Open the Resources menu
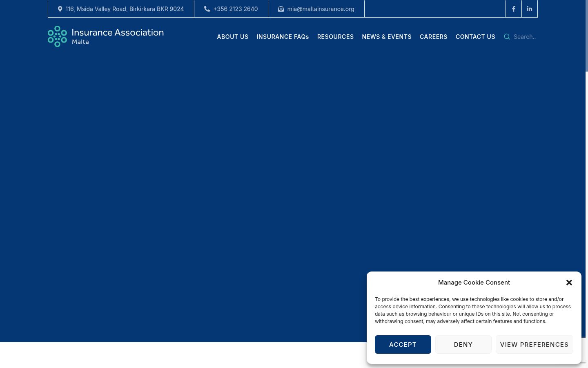Screen dimensions: 588x368 (x=336, y=37)
